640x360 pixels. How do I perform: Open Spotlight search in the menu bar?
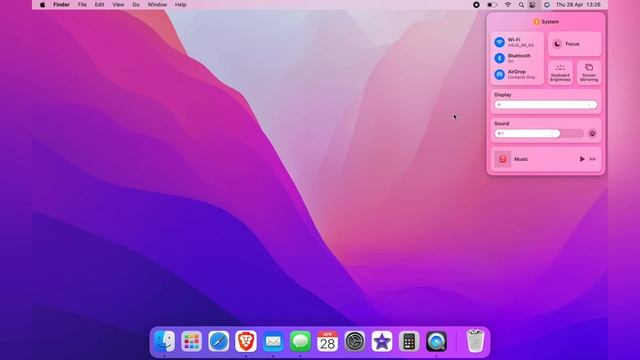(x=521, y=4)
